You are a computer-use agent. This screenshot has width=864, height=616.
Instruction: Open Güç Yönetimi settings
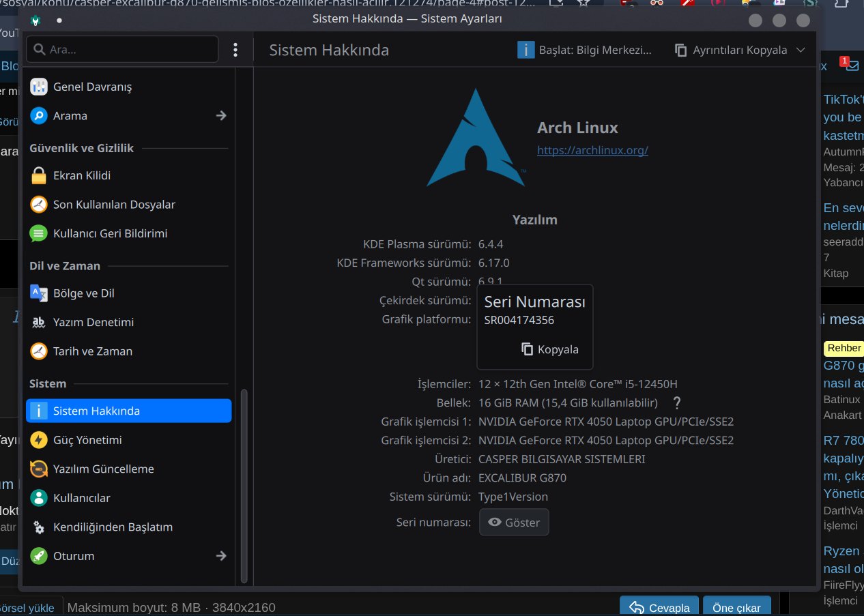pyautogui.click(x=128, y=440)
